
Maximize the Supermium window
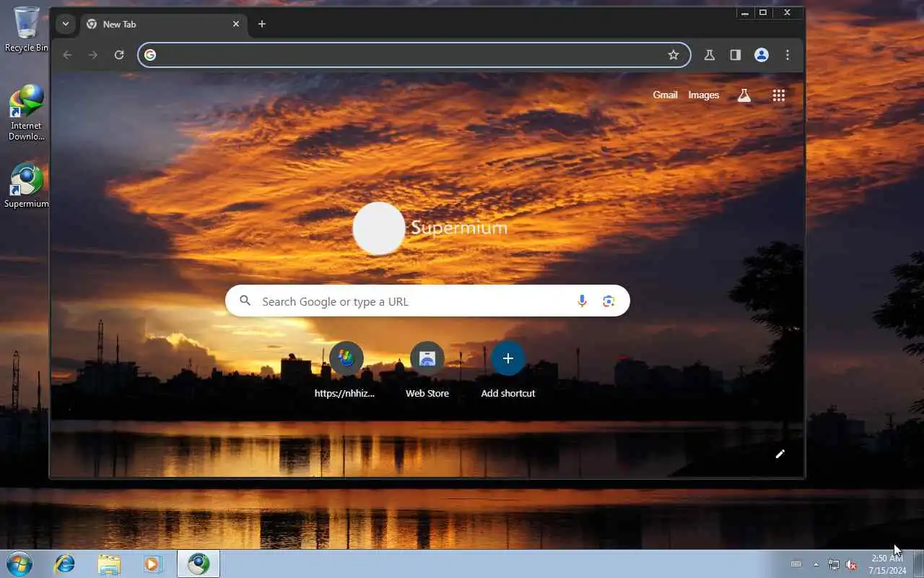pyautogui.click(x=763, y=12)
